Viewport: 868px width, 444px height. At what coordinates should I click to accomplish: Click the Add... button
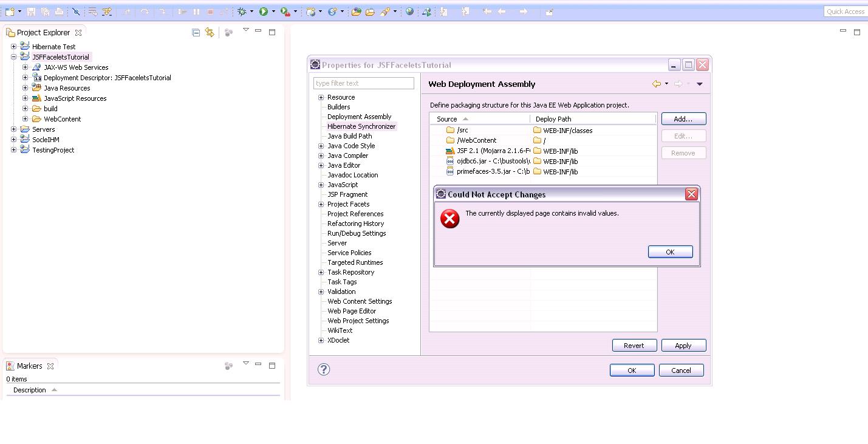point(683,118)
